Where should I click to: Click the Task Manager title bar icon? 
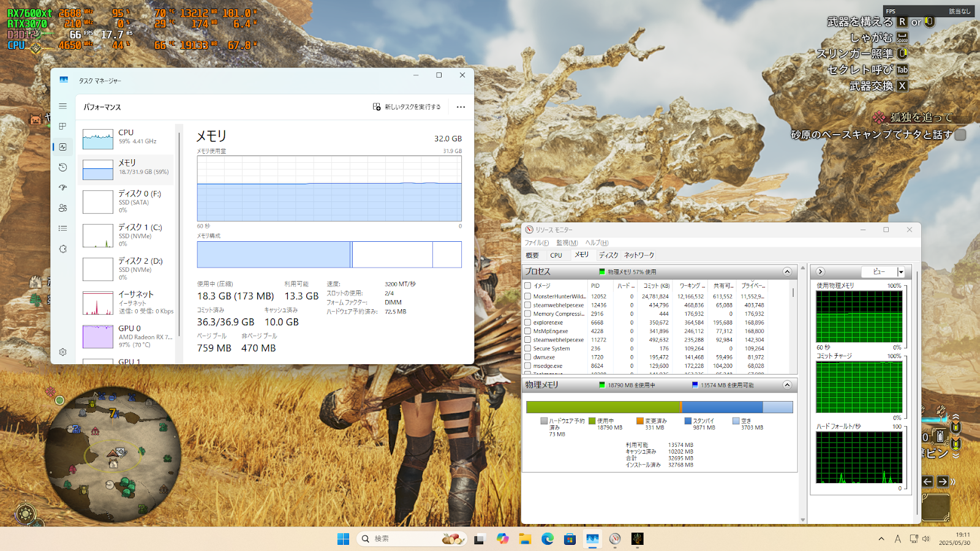[64, 80]
